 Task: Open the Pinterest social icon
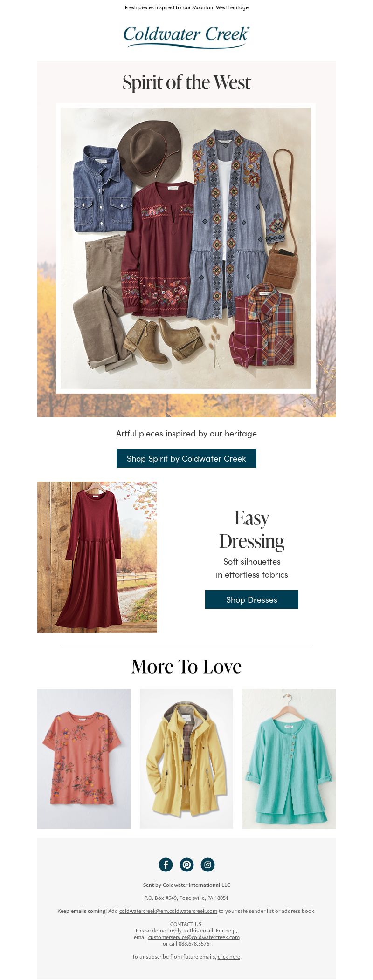[186, 864]
